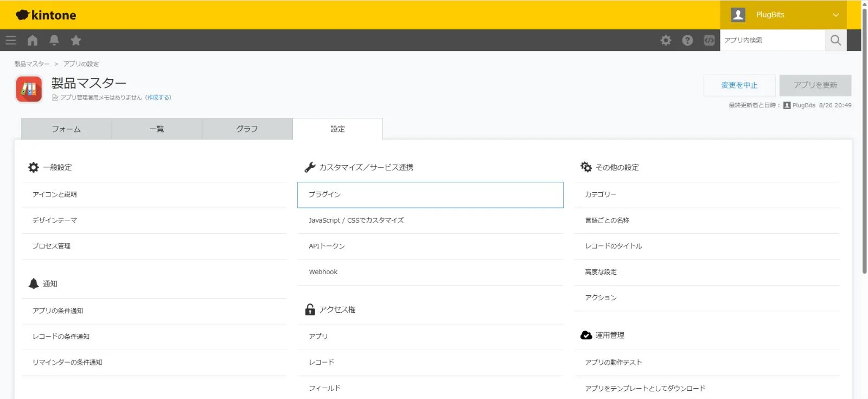Click the 製品マスター app icon
The height and width of the screenshot is (399, 868).
[29, 89]
